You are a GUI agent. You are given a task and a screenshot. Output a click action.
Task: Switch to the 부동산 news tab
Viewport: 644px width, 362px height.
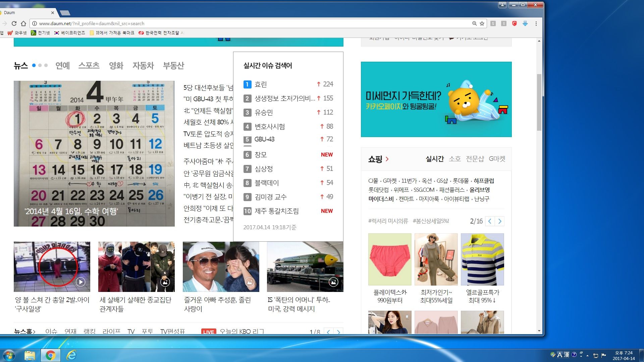[173, 65]
